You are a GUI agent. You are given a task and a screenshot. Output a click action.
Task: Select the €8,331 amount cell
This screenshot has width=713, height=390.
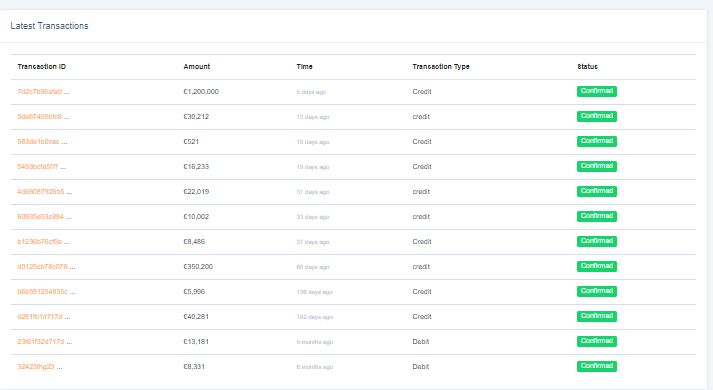[x=194, y=367]
